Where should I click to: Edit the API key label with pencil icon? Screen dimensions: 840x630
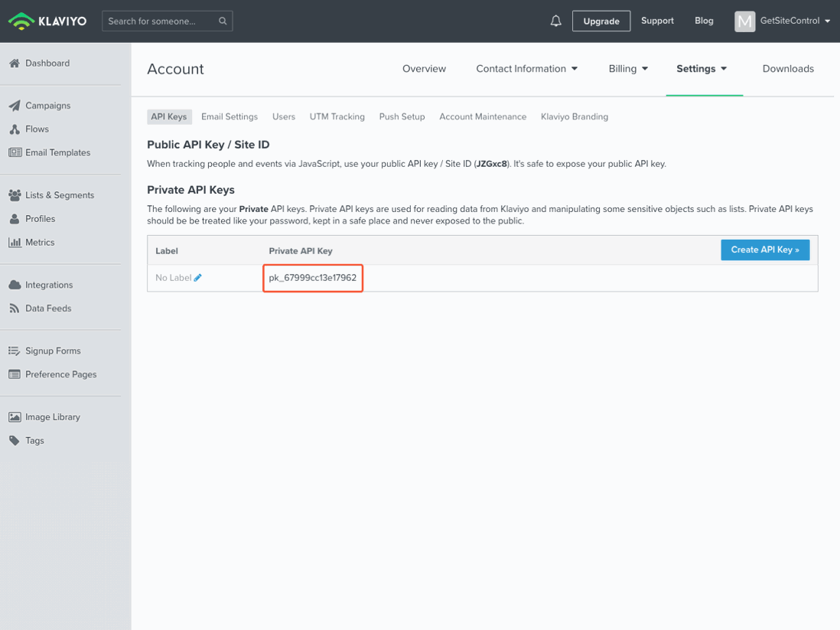[x=196, y=277]
